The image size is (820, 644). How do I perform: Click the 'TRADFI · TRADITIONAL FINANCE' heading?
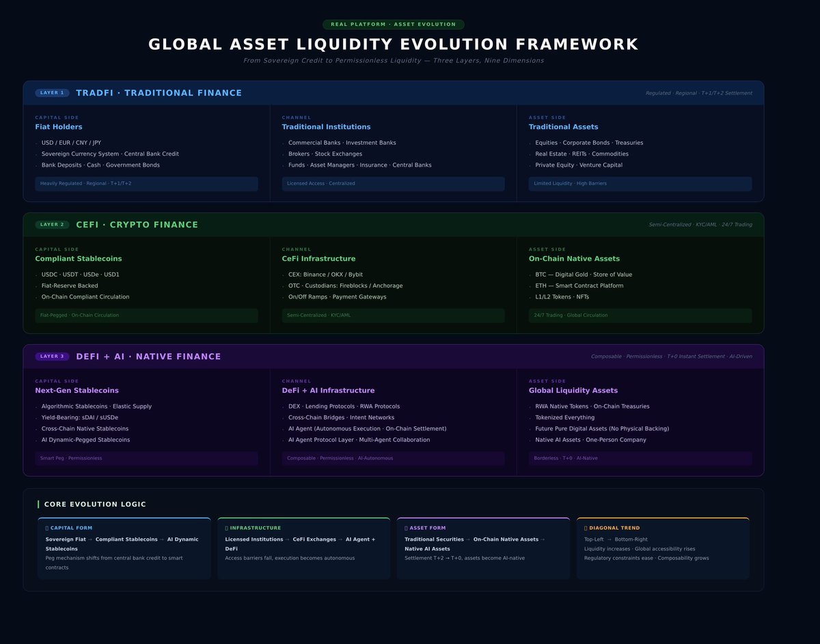click(x=159, y=93)
